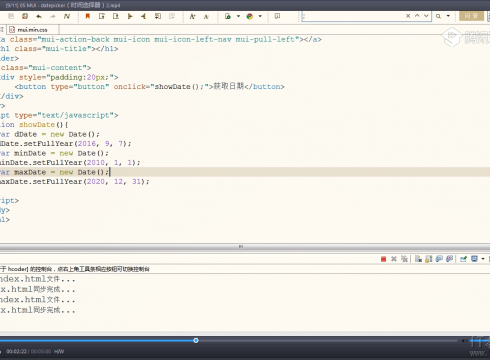The height and width of the screenshot is (360, 490).
Task: Open the dropdown arrow next to the Chrome icon
Action: (260, 16)
